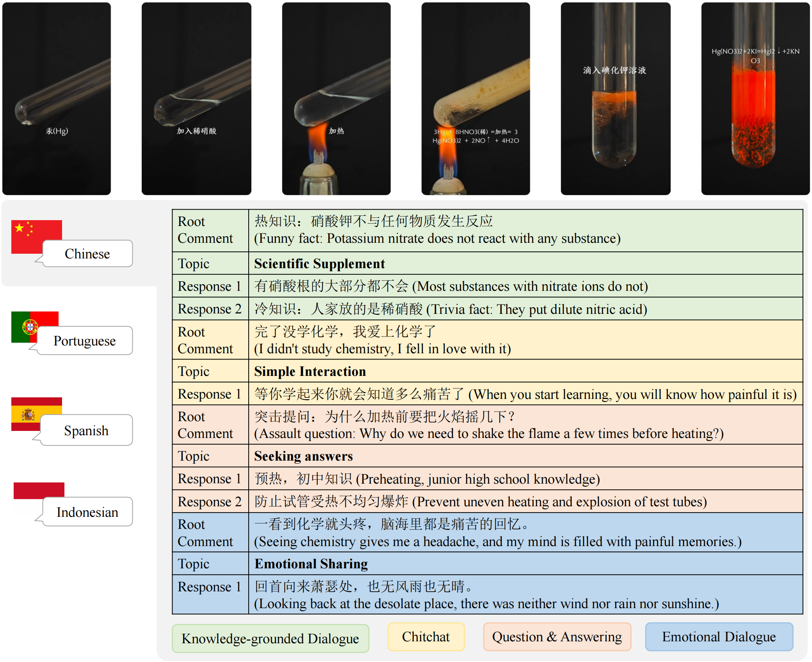Click 'I didn't study chemistry' root comment

(525, 340)
